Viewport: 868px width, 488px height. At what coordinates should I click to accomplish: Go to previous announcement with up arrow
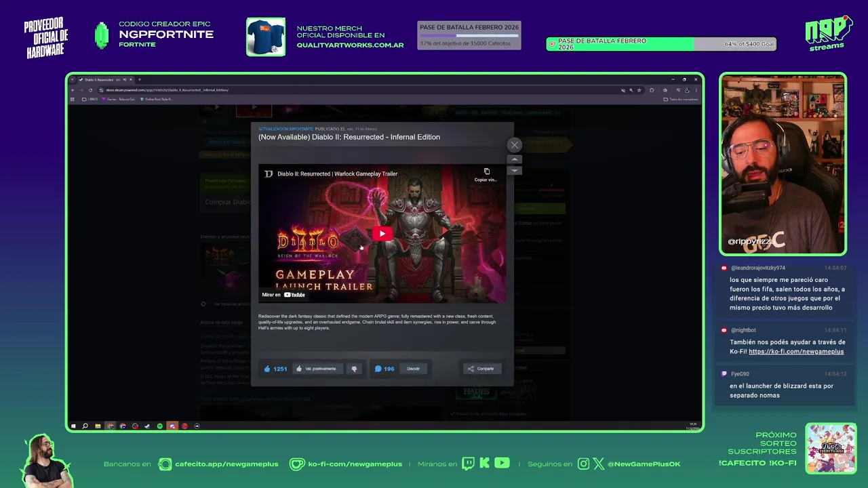(515, 160)
